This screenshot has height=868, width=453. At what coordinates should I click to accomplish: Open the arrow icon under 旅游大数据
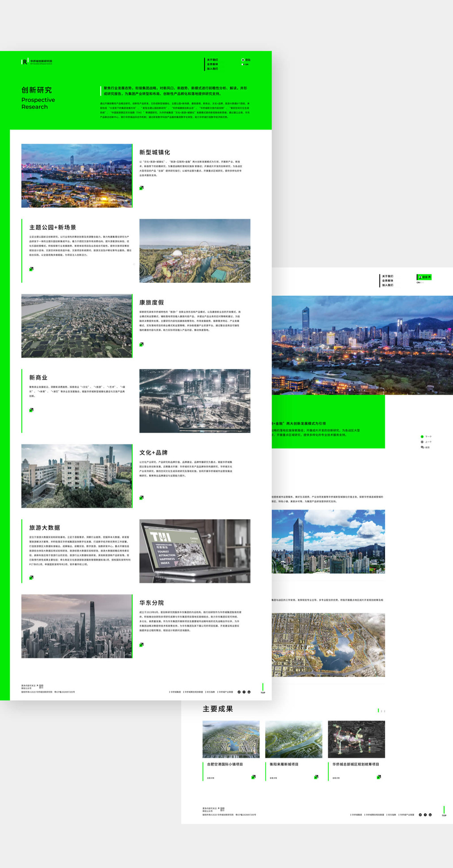(31, 578)
